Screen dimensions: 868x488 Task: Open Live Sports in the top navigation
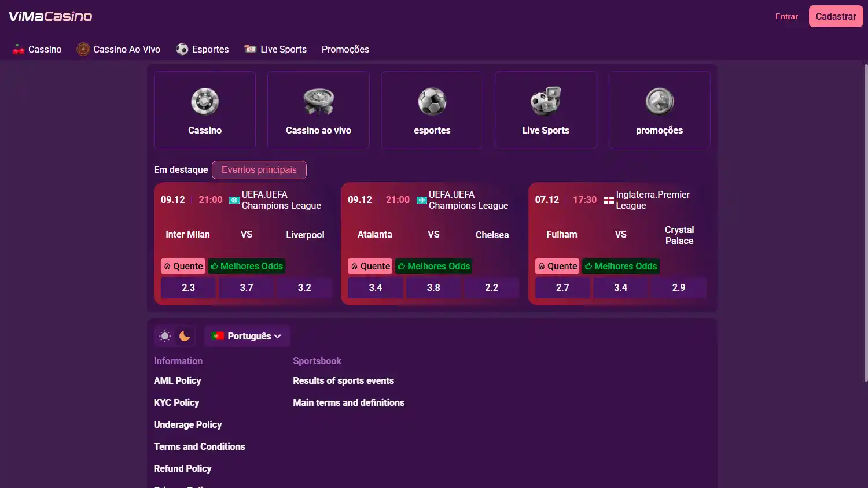pyautogui.click(x=275, y=49)
